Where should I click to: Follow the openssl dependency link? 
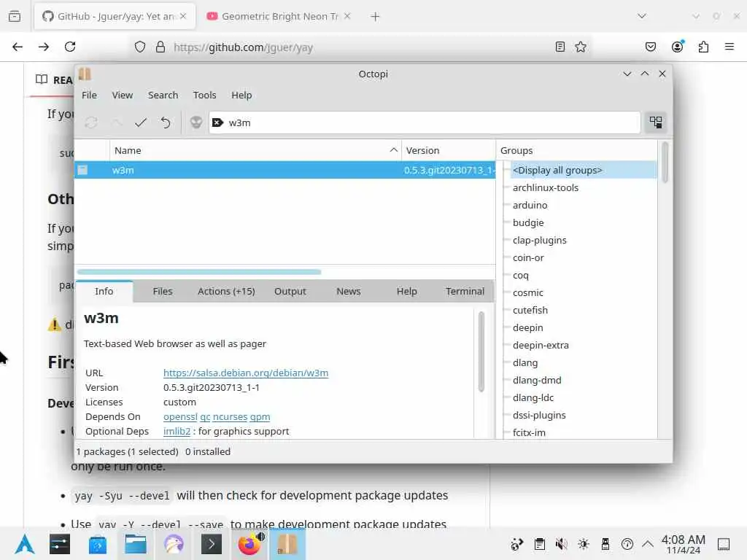180,416
